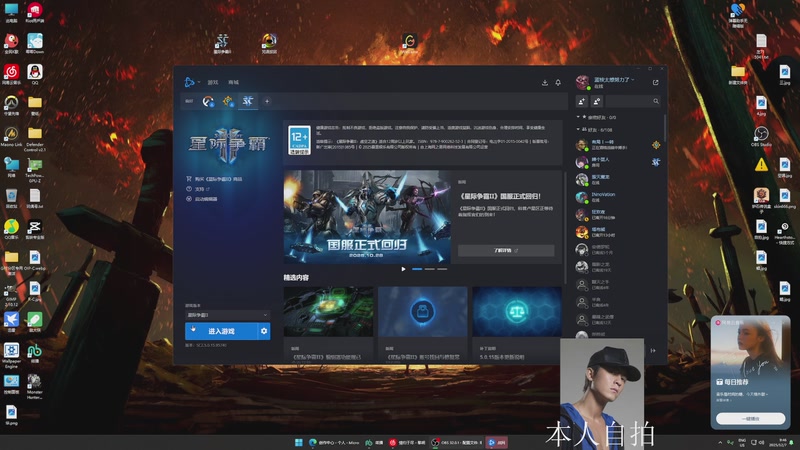
Task: Show hidden system tray icons chevron
Action: tap(720, 442)
